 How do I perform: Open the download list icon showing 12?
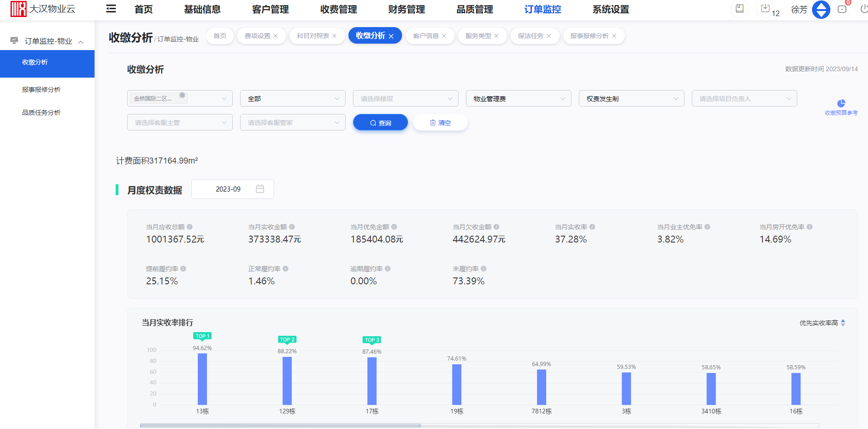coord(765,9)
